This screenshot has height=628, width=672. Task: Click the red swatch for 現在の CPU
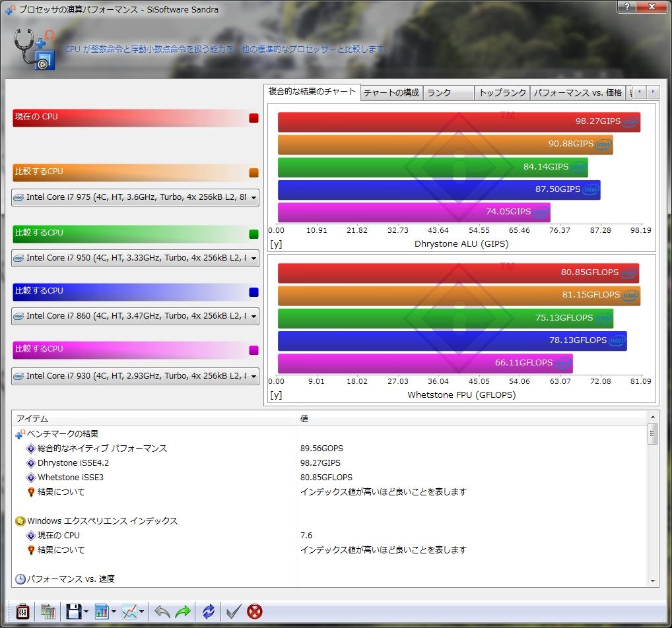point(253,118)
